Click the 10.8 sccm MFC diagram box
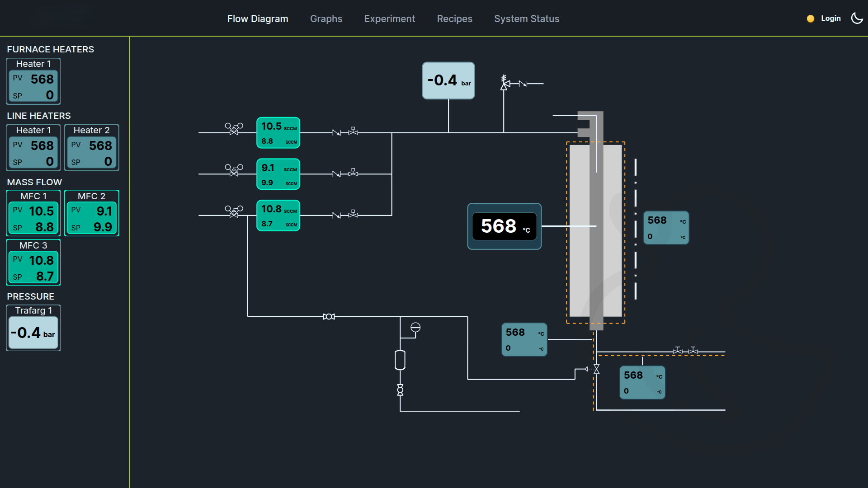Image resolution: width=868 pixels, height=488 pixels. [278, 216]
